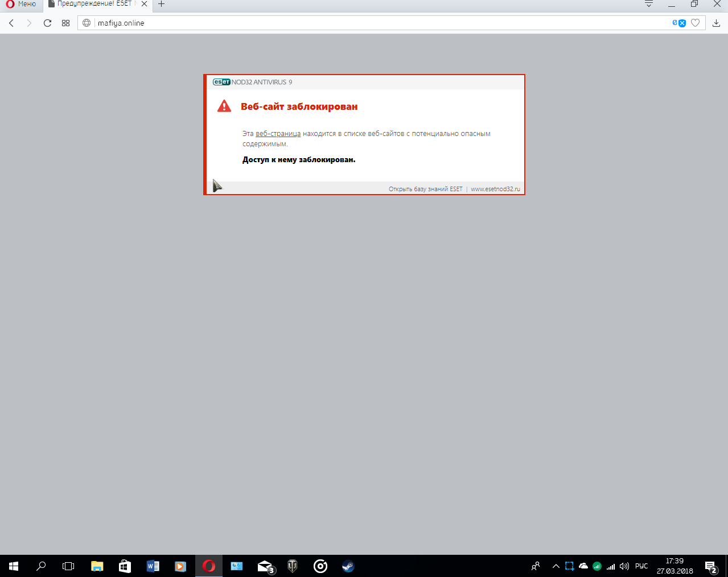Expand the Opera tab menu dropdown

(x=648, y=4)
